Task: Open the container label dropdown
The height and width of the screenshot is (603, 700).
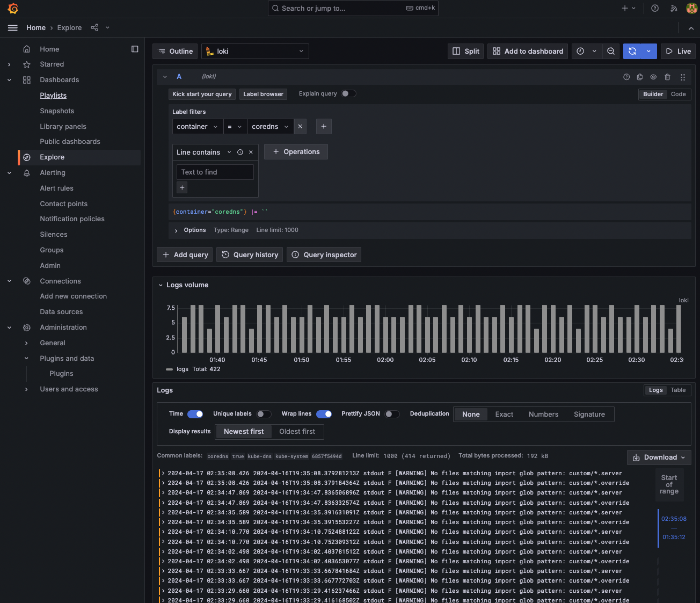Action: [x=197, y=127]
